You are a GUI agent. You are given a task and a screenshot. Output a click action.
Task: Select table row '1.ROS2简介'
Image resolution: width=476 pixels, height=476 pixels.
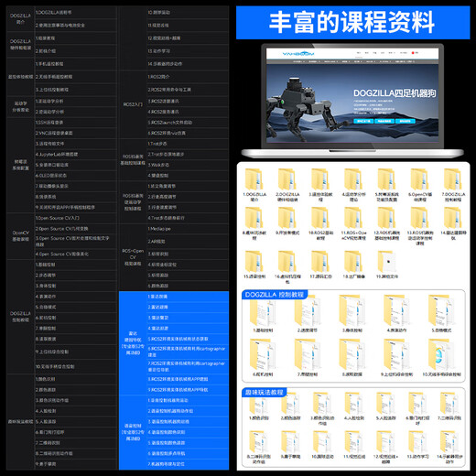188,77
